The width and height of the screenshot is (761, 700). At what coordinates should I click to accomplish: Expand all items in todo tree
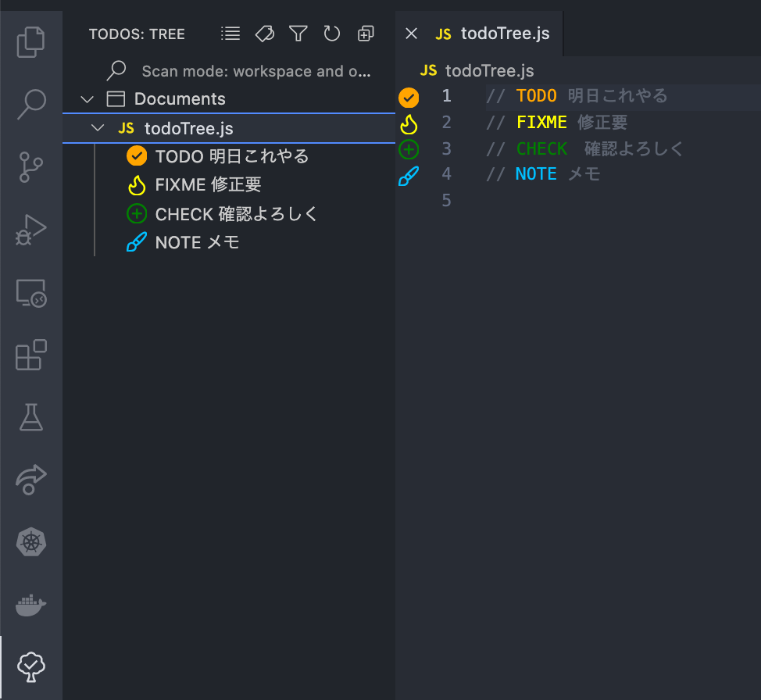366,34
